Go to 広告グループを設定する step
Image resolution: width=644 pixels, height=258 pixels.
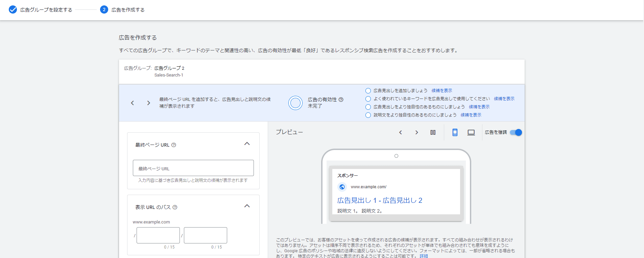point(46,10)
